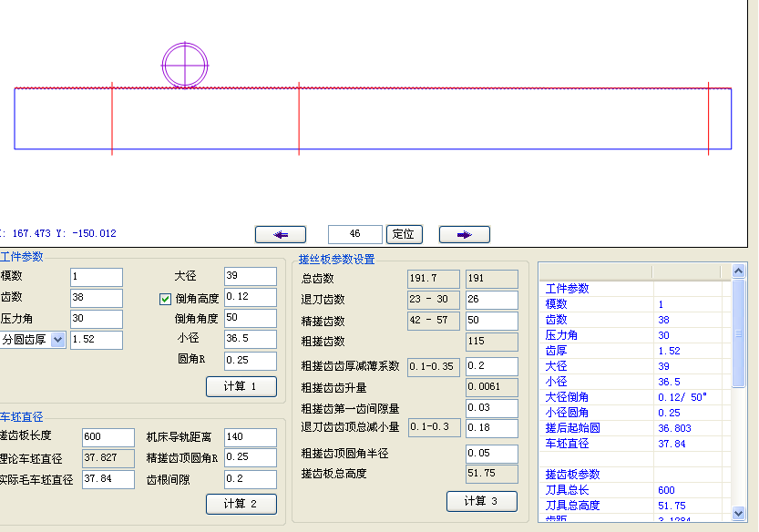Click the 机床导轨距离 input field
This screenshot has height=532, width=759.
[250, 437]
